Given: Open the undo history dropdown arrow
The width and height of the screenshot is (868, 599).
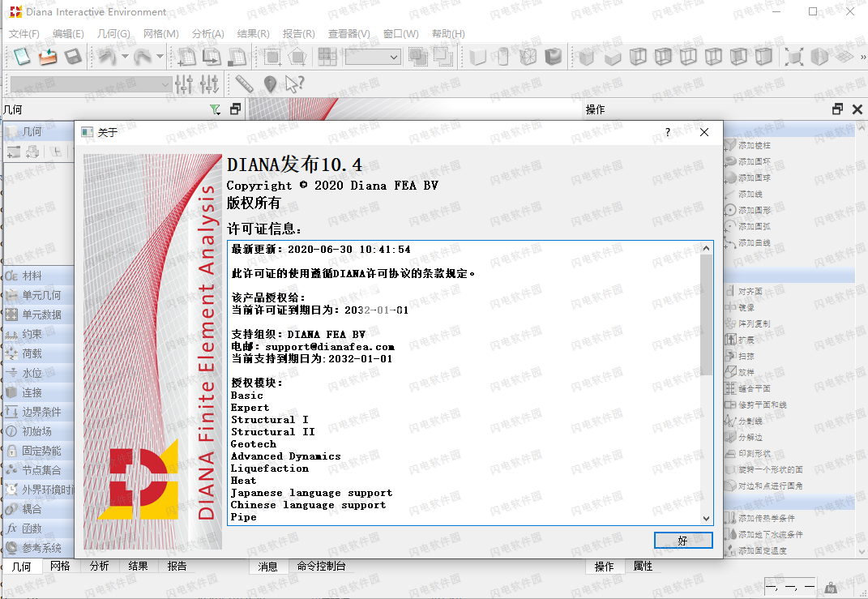Looking at the screenshot, I should click(125, 57).
